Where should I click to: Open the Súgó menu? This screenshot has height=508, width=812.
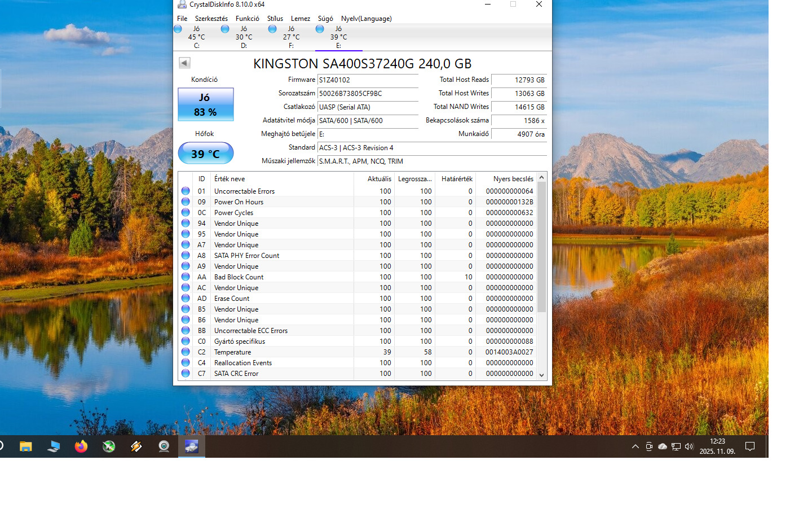point(325,19)
